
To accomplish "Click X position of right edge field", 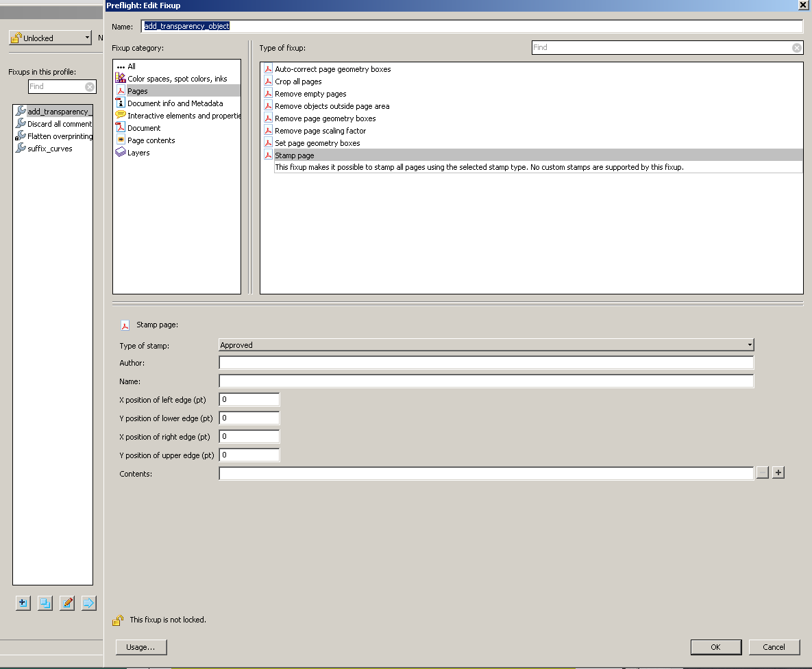I will [x=249, y=437].
